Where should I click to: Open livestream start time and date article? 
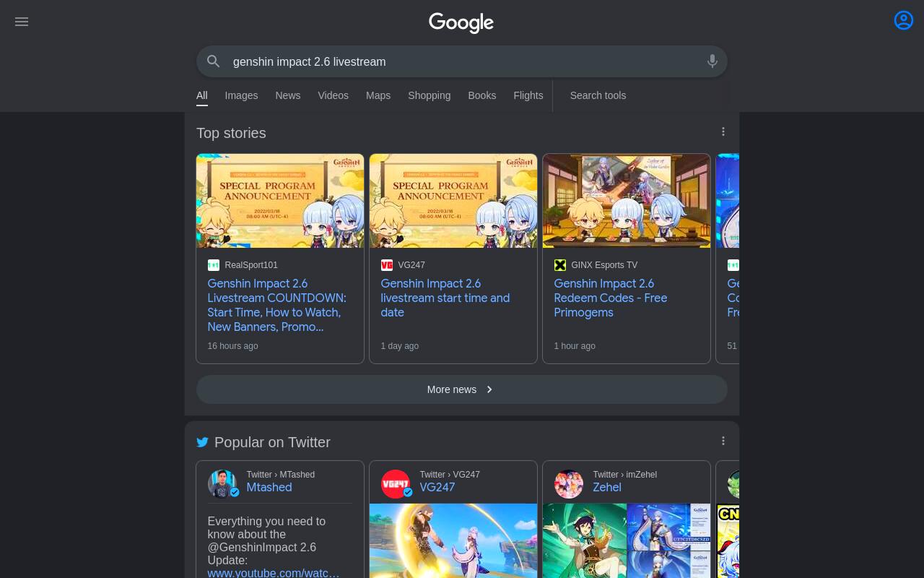click(x=445, y=298)
